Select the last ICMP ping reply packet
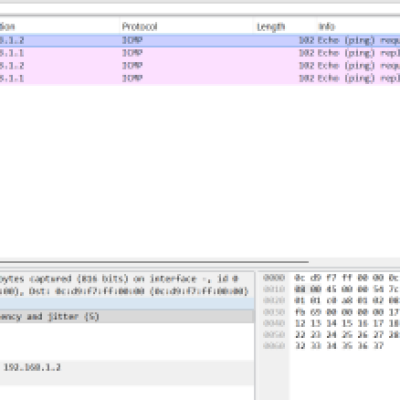400x400 pixels. (200, 78)
